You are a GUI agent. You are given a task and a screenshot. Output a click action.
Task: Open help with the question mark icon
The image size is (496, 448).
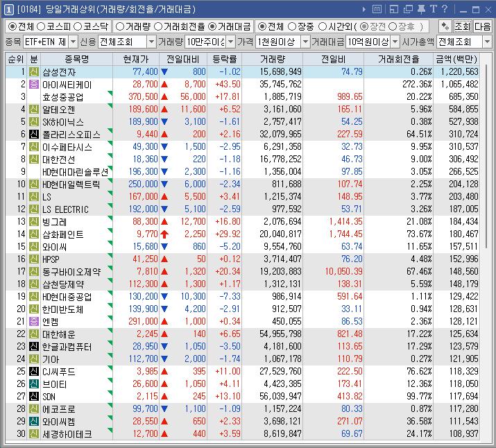(x=445, y=9)
